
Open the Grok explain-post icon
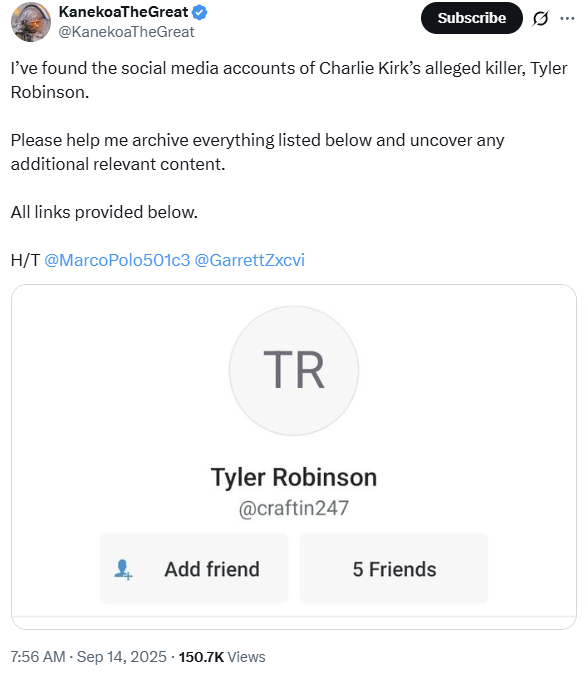540,18
